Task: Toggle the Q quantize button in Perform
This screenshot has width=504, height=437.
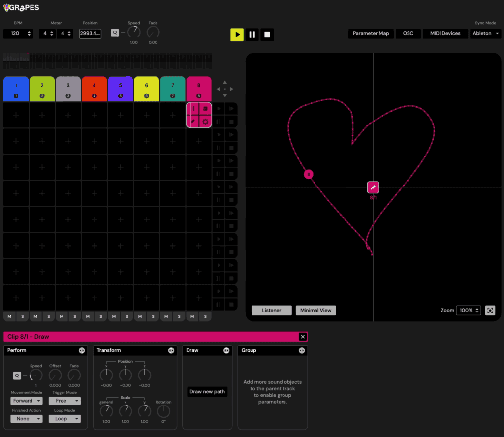Action: coord(17,375)
